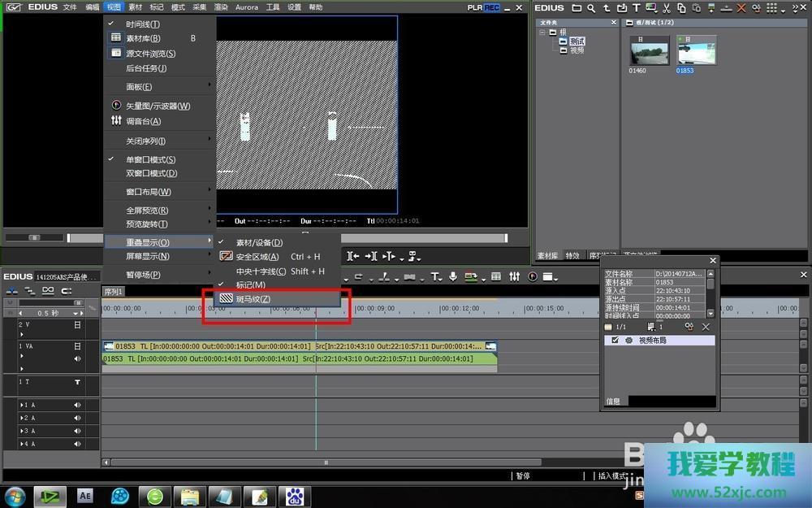Viewport: 812px width, 508px height.
Task: Click the search icon in the bin toolbar
Action: click(591, 8)
